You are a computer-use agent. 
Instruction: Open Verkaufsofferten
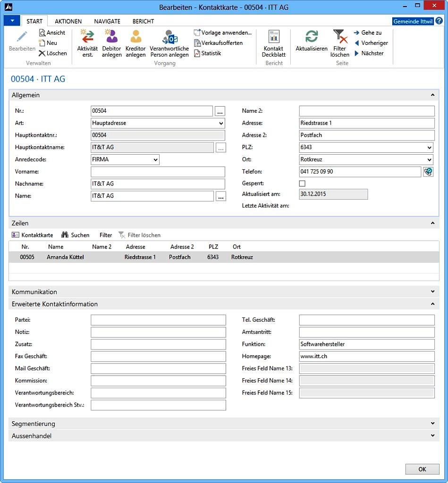[218, 43]
